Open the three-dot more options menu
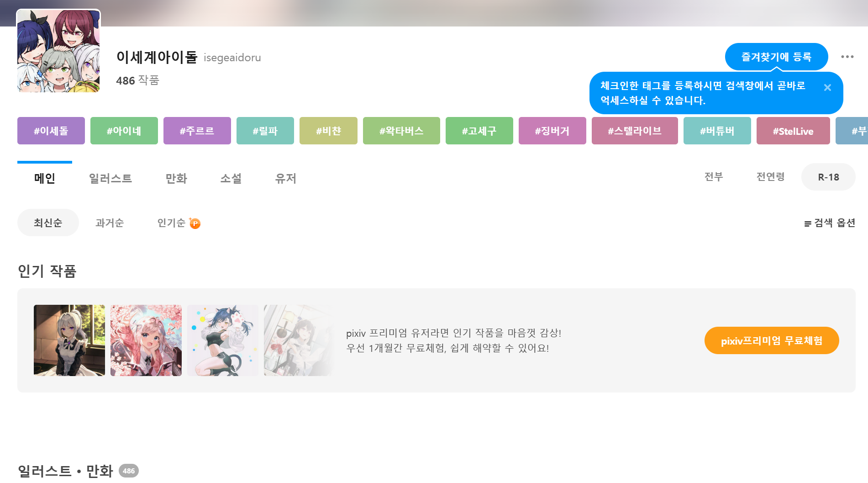 click(x=847, y=57)
